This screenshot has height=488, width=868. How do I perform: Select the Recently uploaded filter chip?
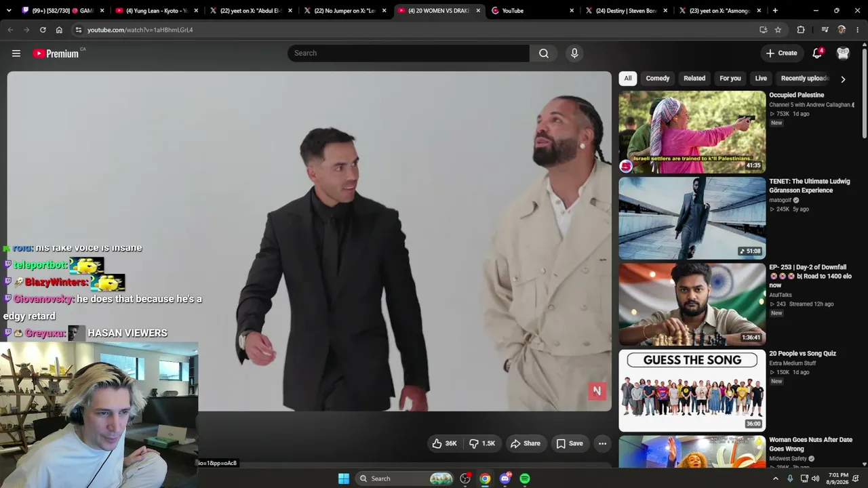pos(804,79)
